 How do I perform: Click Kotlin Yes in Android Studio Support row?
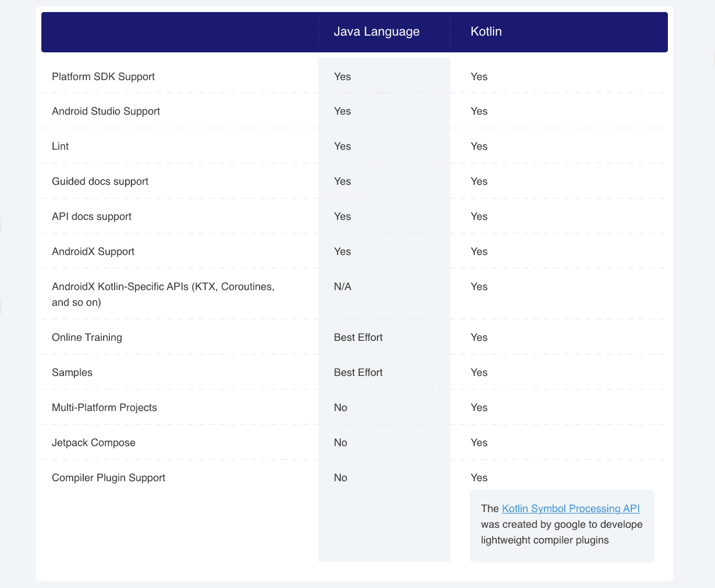(x=479, y=111)
